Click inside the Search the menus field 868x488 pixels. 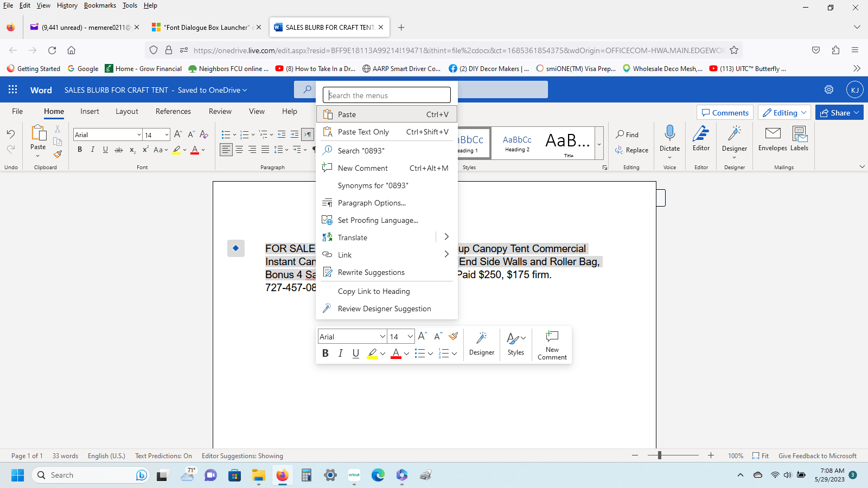tap(386, 95)
